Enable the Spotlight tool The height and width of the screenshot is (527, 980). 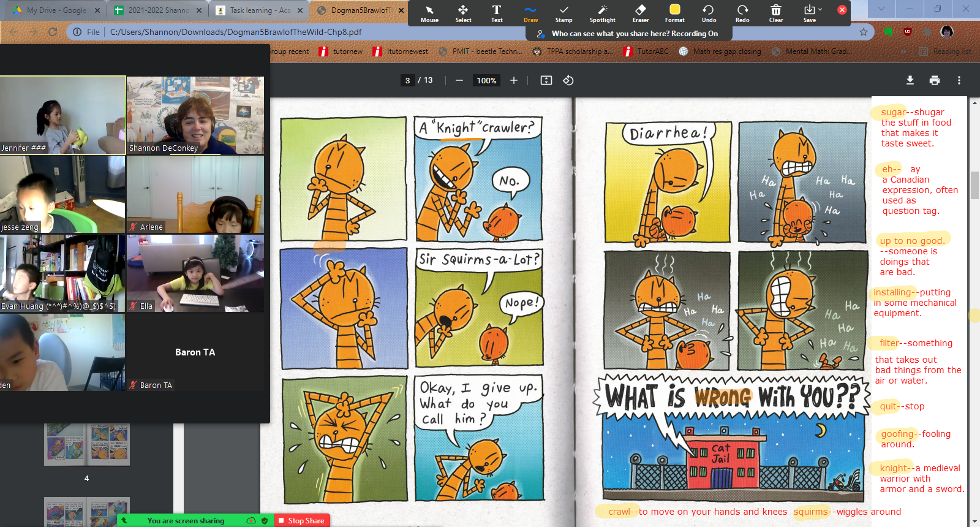(602, 13)
